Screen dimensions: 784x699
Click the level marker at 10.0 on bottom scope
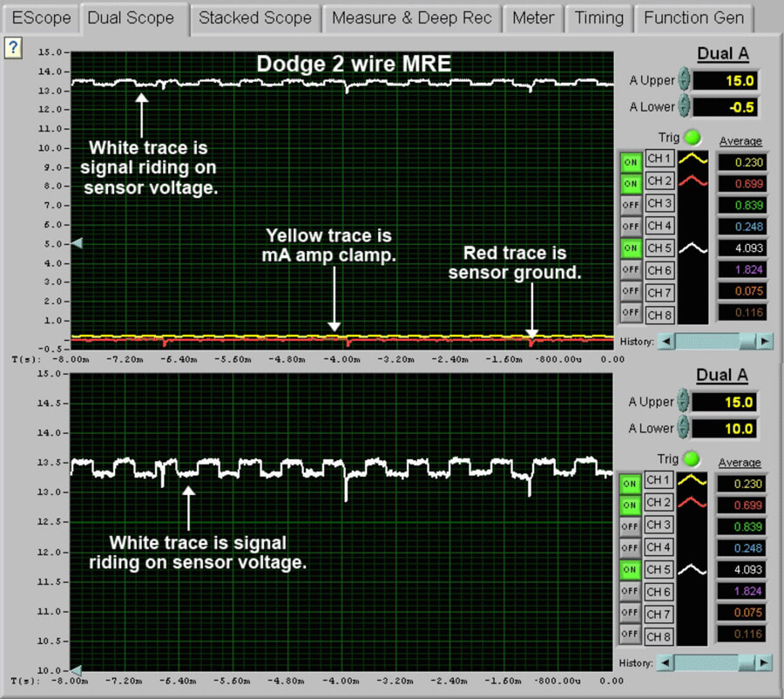pyautogui.click(x=76, y=670)
